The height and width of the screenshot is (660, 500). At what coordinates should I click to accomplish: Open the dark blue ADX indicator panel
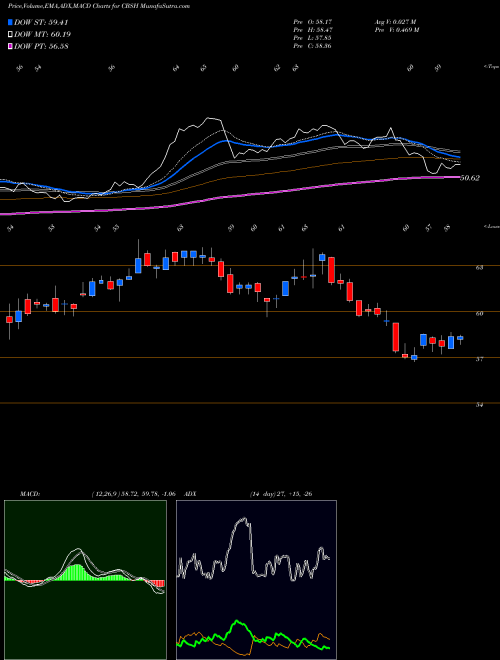(256, 580)
